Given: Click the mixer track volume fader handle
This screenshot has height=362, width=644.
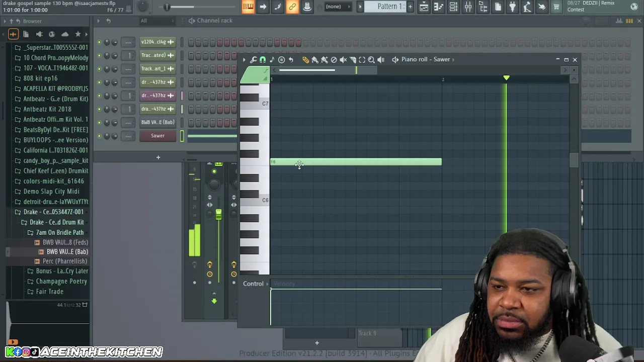Looking at the screenshot, I should coord(218,215).
